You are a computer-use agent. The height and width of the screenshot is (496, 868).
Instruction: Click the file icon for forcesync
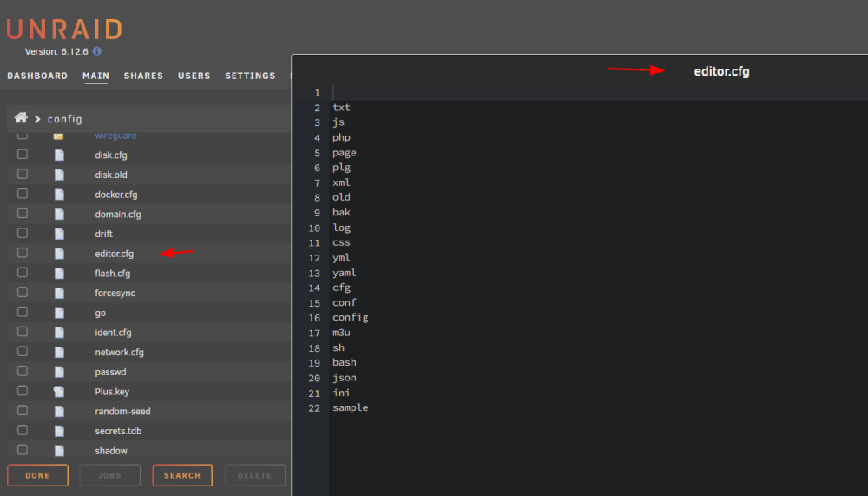59,293
